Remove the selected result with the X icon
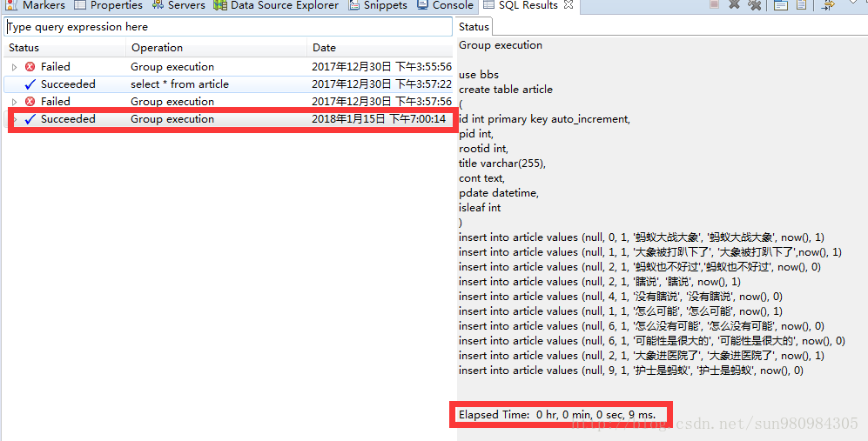This screenshot has height=441, width=868. coord(734,4)
